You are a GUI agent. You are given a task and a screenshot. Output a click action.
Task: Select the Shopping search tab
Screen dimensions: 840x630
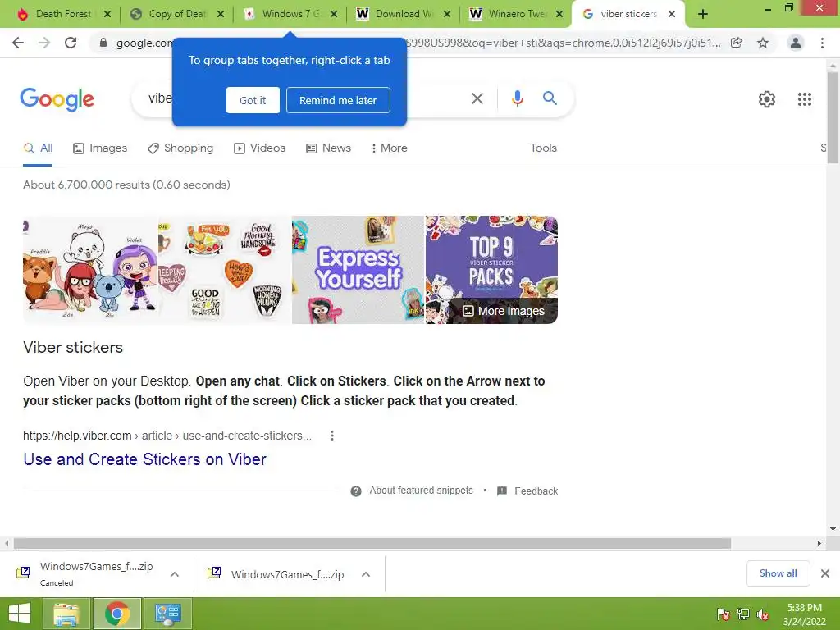coord(180,148)
